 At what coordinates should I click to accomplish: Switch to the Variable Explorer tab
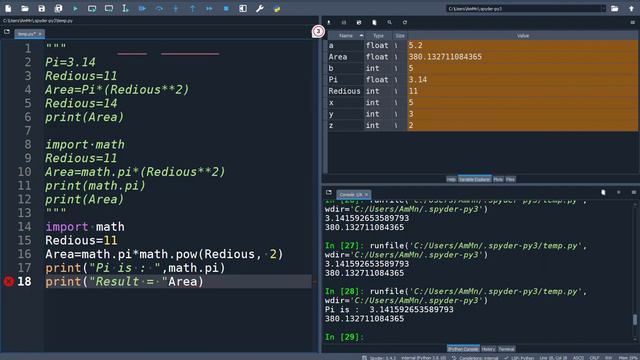pos(474,179)
